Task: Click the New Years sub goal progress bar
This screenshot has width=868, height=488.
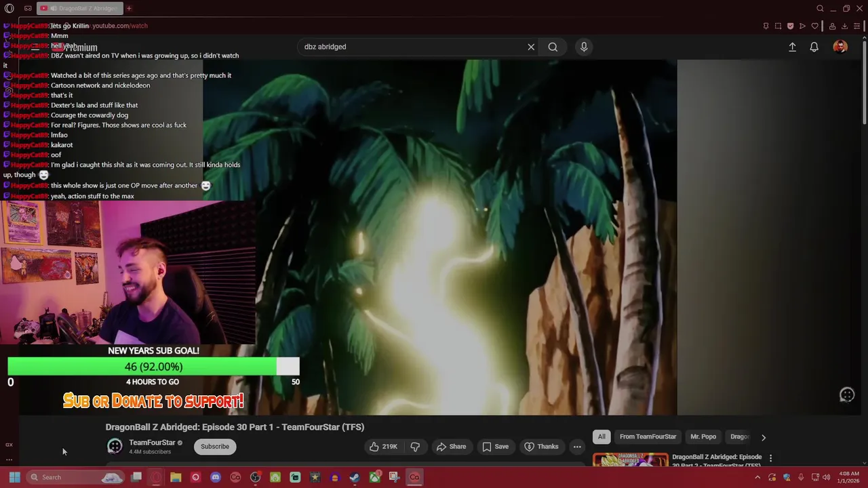Action: [153, 367]
